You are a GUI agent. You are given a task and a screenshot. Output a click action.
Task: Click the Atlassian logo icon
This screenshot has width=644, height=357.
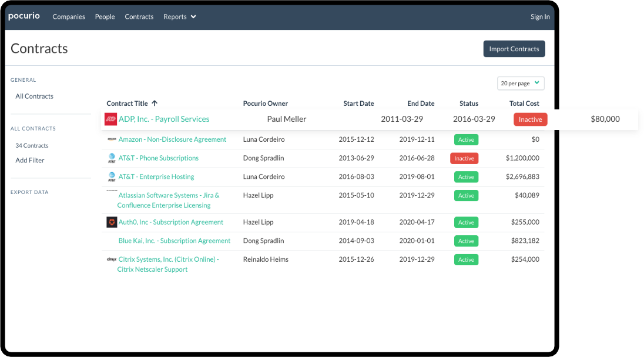[112, 191]
